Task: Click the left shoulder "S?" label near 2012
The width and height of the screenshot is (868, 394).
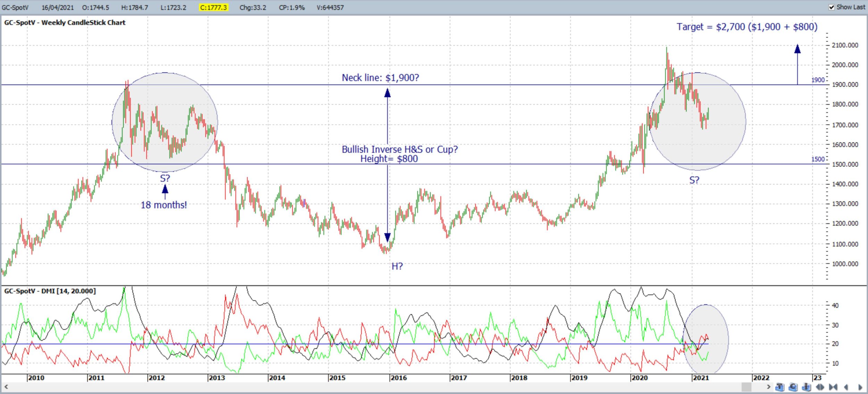Action: click(165, 178)
